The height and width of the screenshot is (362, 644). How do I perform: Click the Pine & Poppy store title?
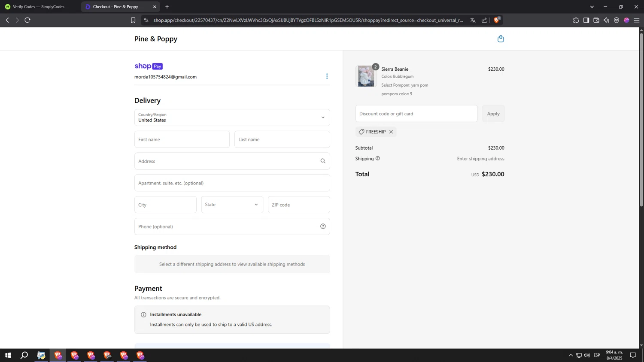coord(156,39)
